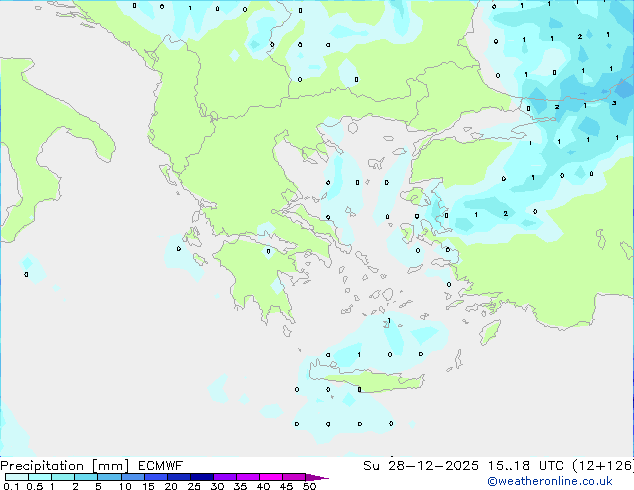Click the legend value '50'
This screenshot has height=490, width=634.
[309, 486]
